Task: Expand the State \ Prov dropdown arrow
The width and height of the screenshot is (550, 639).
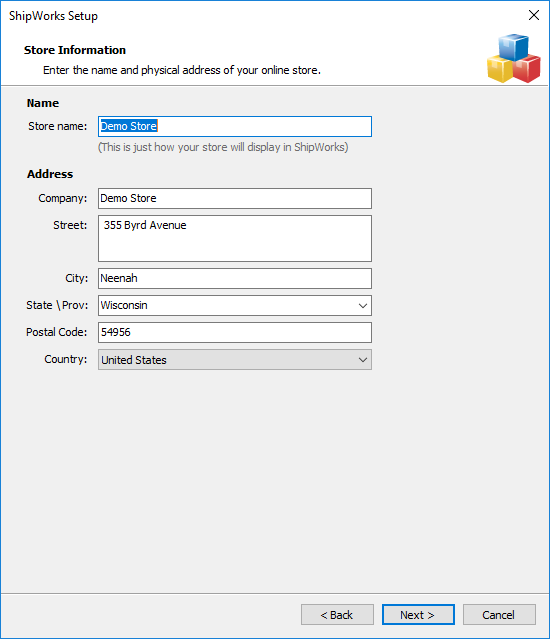Action: point(363,306)
